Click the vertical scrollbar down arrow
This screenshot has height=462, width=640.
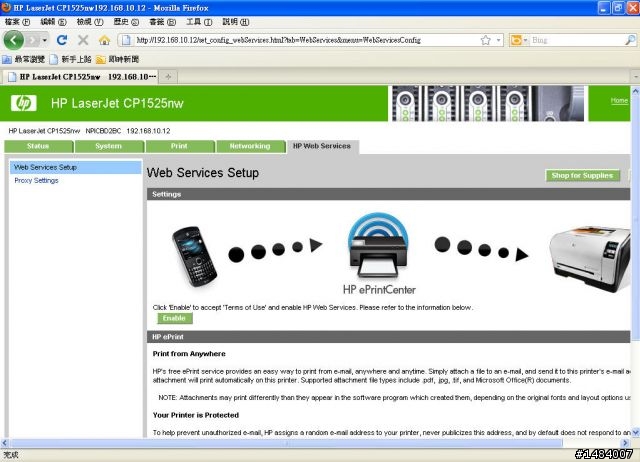coord(636,432)
